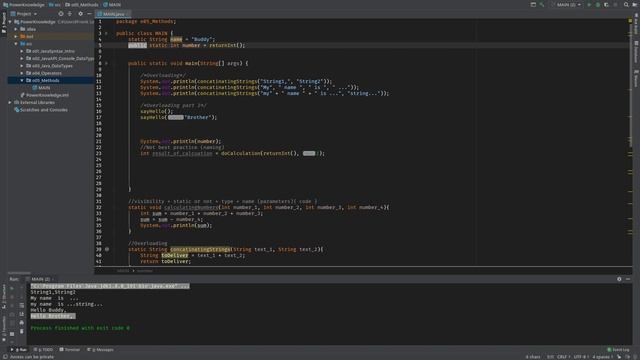Expand the e04_Operators package

(x=22, y=73)
